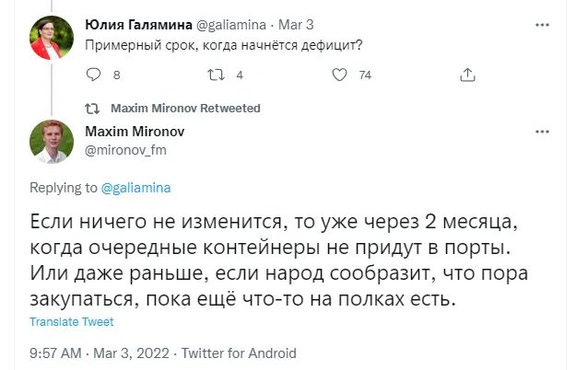Click the Russian text of Mironov's reply
This screenshot has width=588, height=370.
pyautogui.click(x=276, y=260)
